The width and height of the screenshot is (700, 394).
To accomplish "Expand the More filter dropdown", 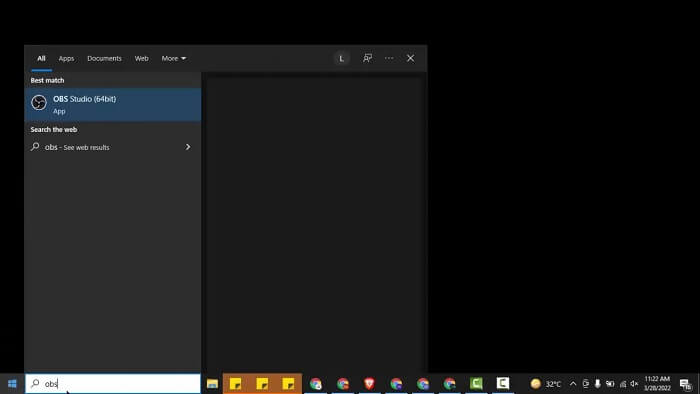I will click(174, 58).
